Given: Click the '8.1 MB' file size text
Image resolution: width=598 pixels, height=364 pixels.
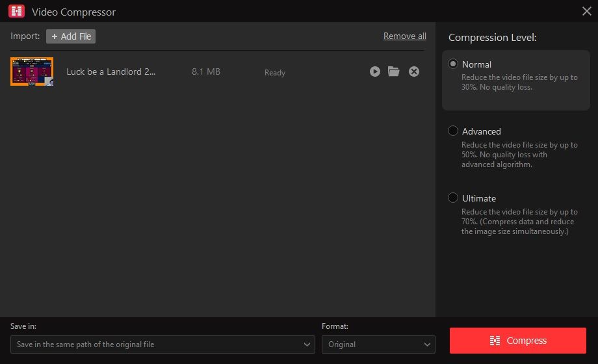Looking at the screenshot, I should (x=206, y=71).
